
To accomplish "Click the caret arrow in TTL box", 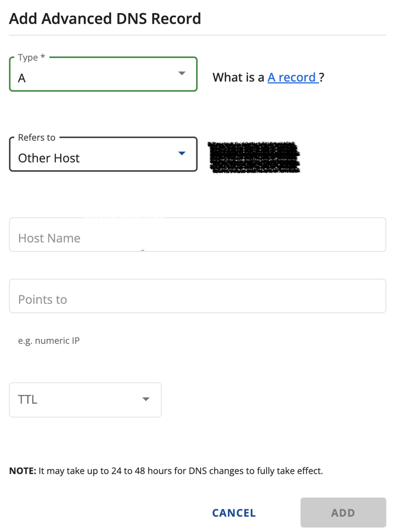I will 146,399.
